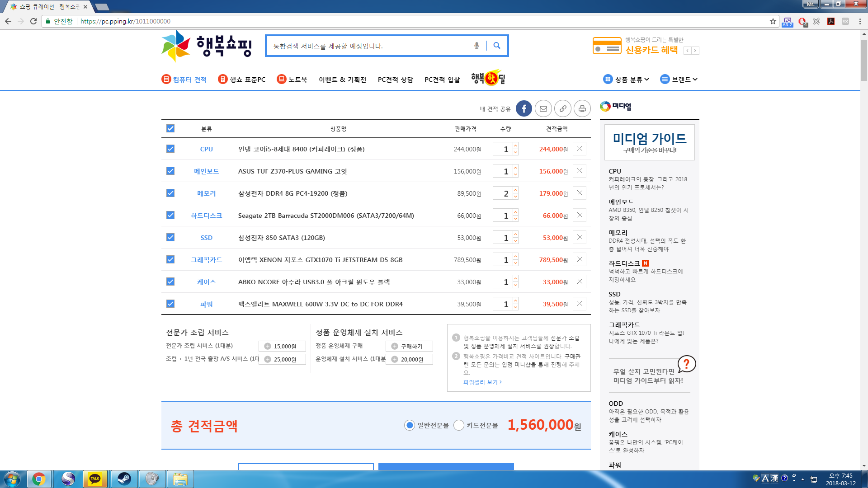Share estimate on Facebook
The height and width of the screenshot is (488, 868).
point(524,108)
